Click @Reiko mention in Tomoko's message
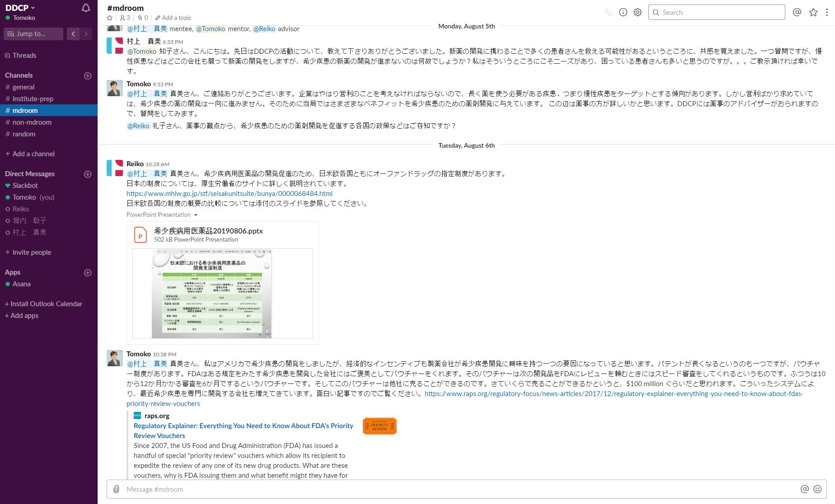Image resolution: width=835 pixels, height=504 pixels. pyautogui.click(x=138, y=126)
